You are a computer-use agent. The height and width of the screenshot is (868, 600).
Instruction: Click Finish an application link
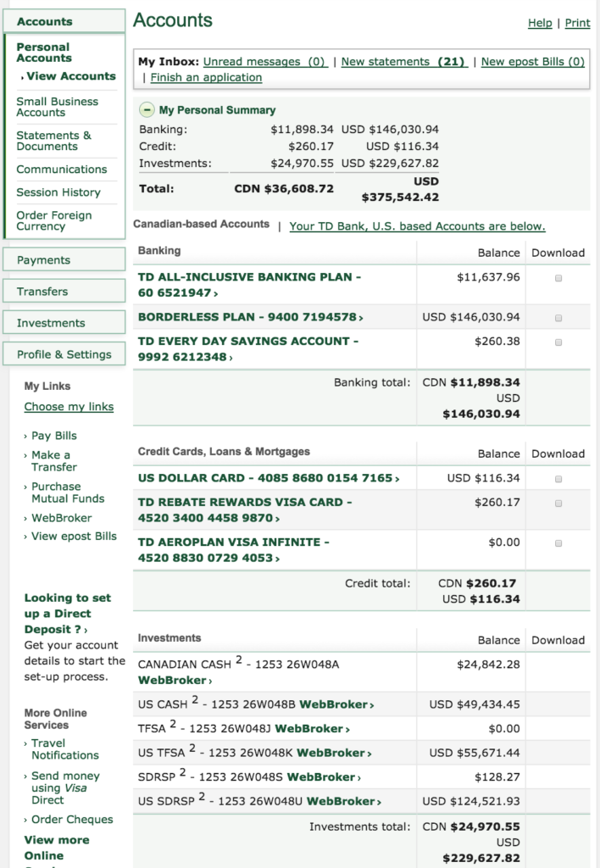coord(206,77)
